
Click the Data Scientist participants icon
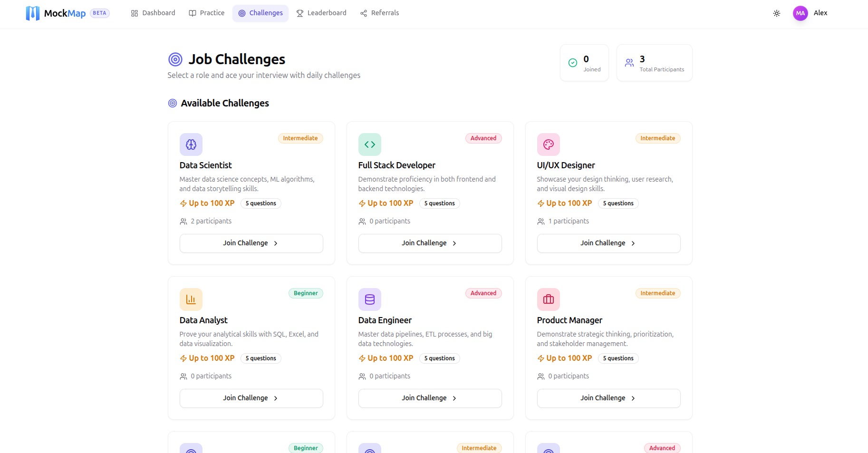(183, 222)
